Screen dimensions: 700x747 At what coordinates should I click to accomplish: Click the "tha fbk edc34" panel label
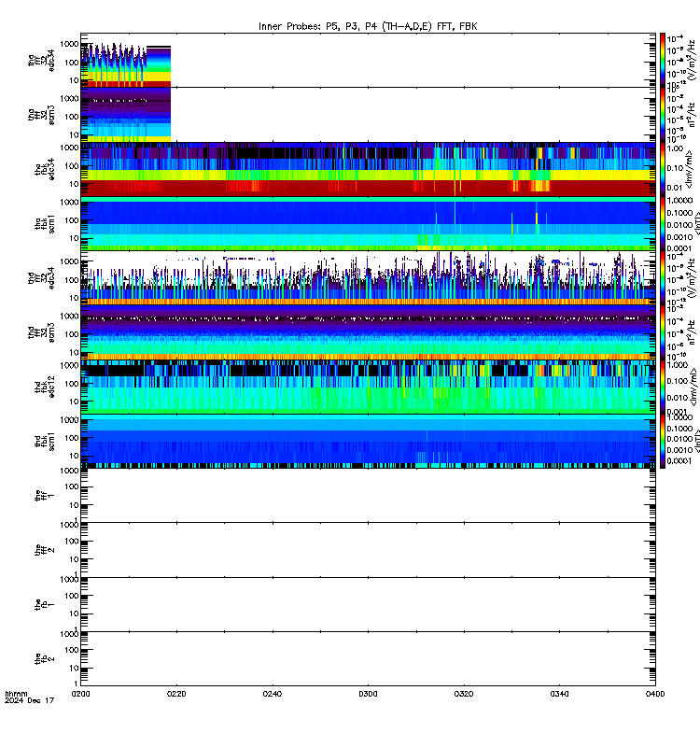pos(45,169)
